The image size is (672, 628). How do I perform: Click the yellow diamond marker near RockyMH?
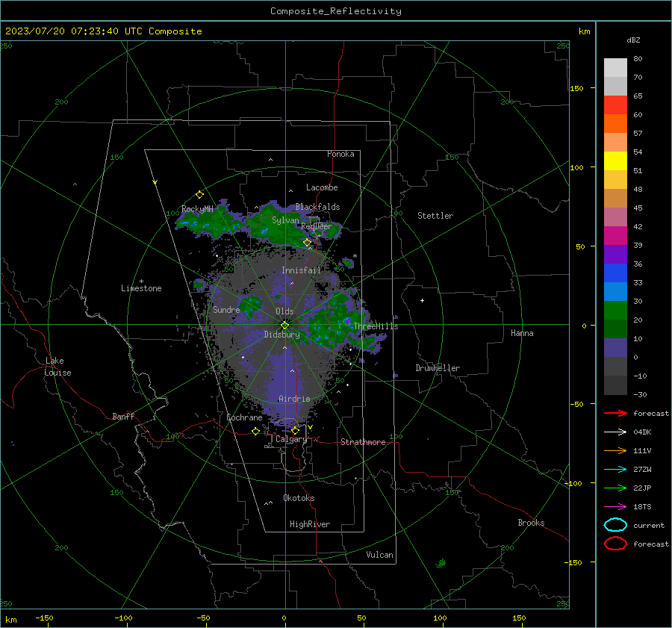click(x=199, y=195)
